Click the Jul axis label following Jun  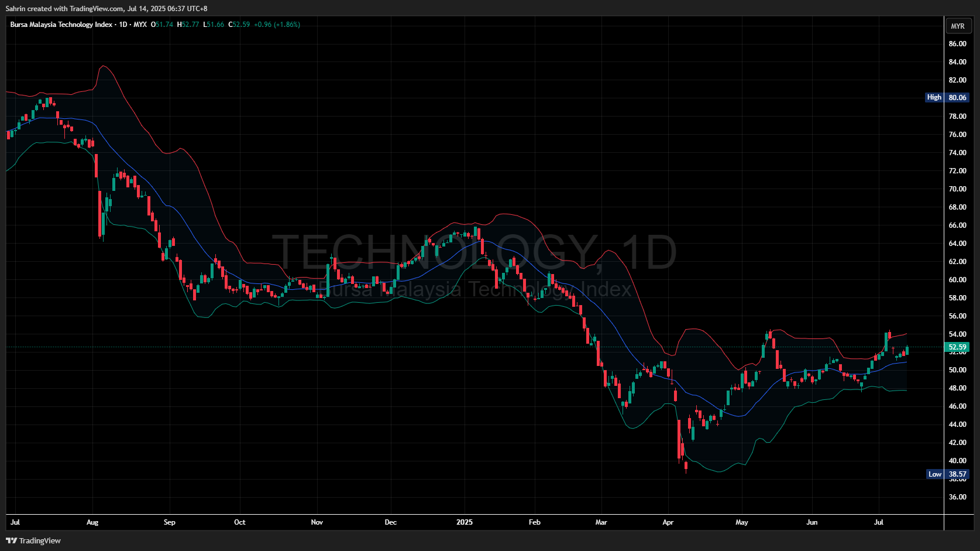click(x=879, y=522)
